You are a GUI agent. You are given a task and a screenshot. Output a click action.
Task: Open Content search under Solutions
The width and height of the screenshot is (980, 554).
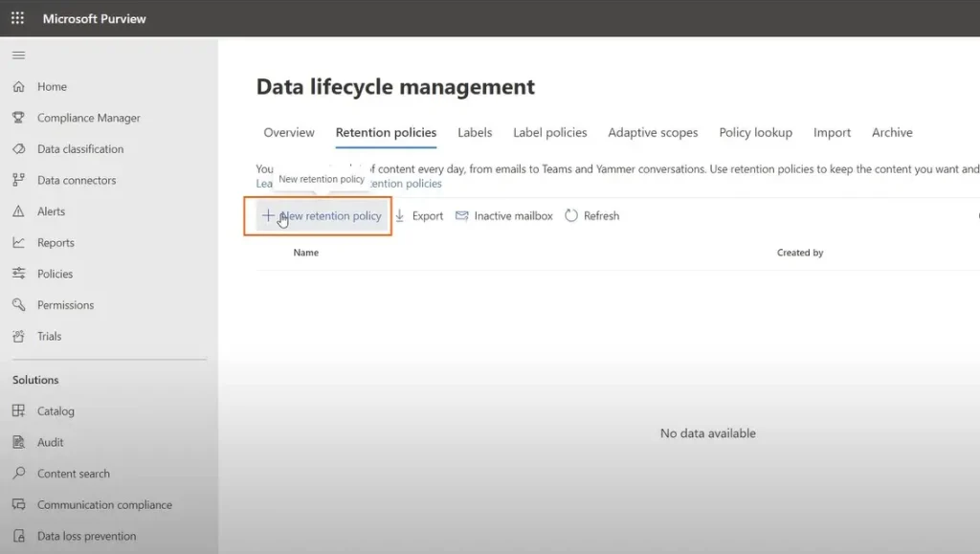coord(73,474)
